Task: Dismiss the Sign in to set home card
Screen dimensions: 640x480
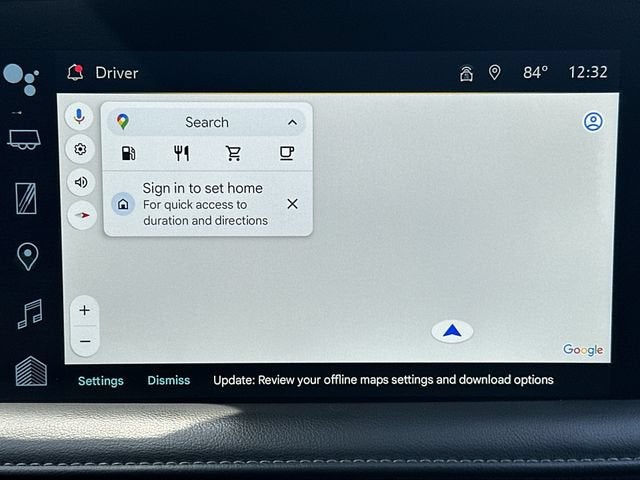Action: pos(292,204)
